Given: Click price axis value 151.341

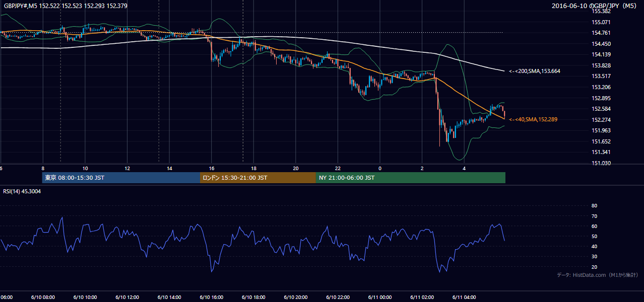Looking at the screenshot, I should click(x=602, y=152).
